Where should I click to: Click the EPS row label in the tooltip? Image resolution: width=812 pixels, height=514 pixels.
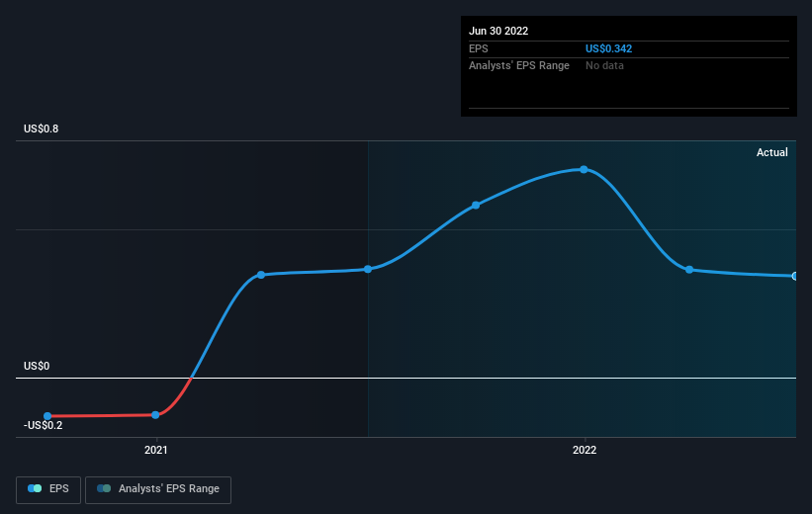pyautogui.click(x=479, y=48)
